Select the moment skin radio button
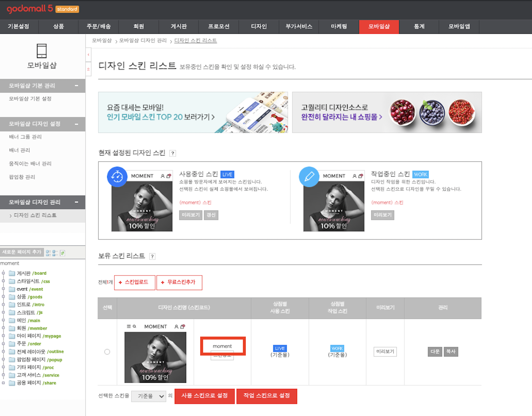 (x=107, y=352)
